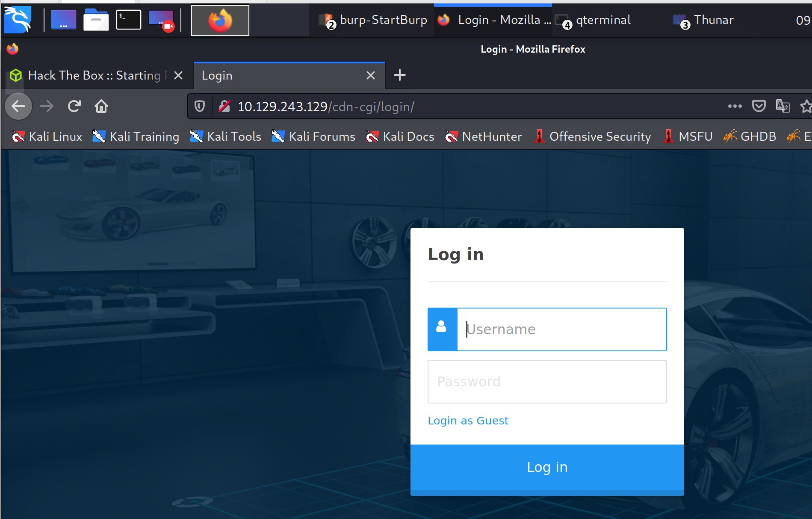Viewport: 812px width, 519px height.
Task: Open the Offensive Security bookmark
Action: (x=592, y=136)
